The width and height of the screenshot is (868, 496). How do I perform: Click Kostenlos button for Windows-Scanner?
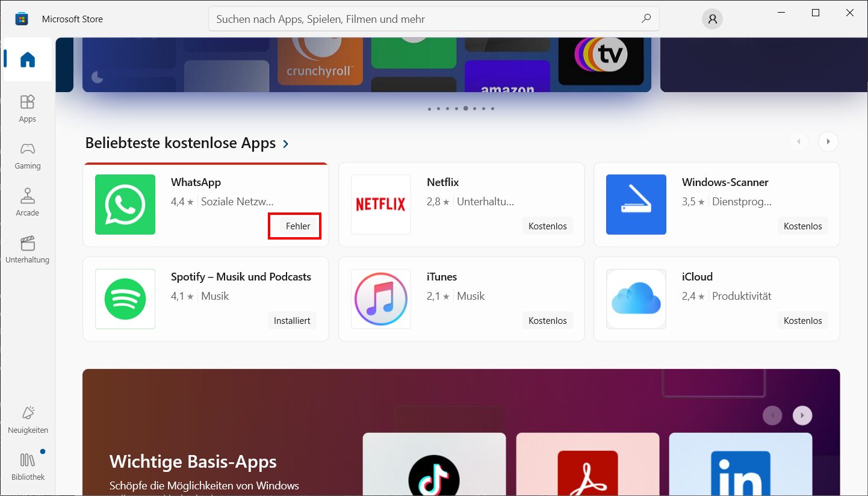[x=803, y=226]
